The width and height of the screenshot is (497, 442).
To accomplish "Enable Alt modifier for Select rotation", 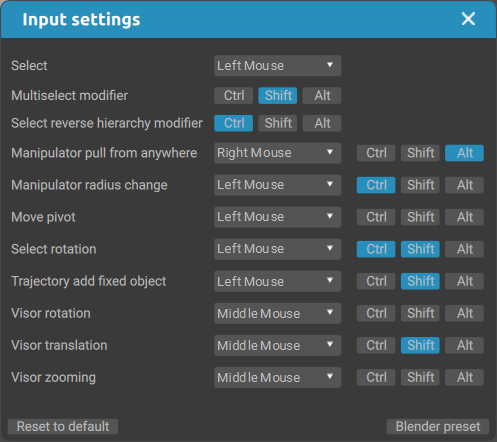I will tap(465, 249).
